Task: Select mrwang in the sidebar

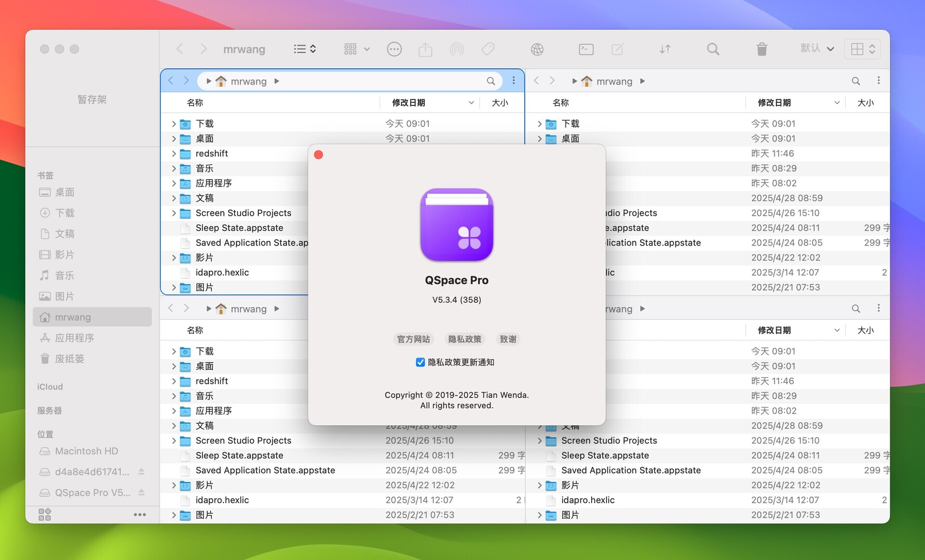Action: tap(72, 317)
